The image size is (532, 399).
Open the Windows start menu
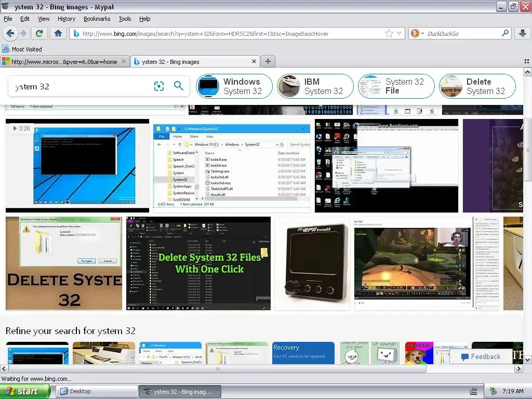click(x=24, y=391)
